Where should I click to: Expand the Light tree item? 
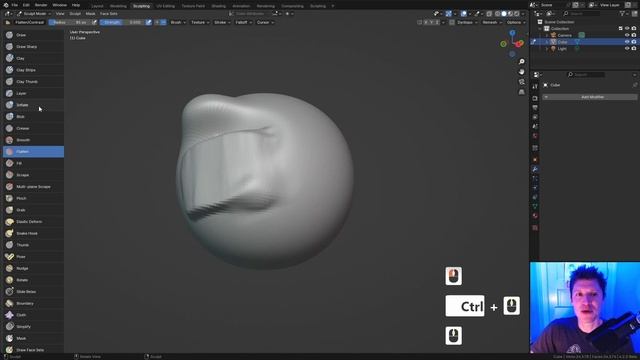[547, 49]
